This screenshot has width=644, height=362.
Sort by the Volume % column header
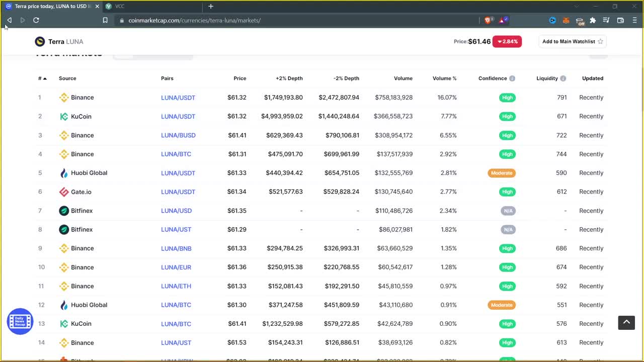pos(445,78)
